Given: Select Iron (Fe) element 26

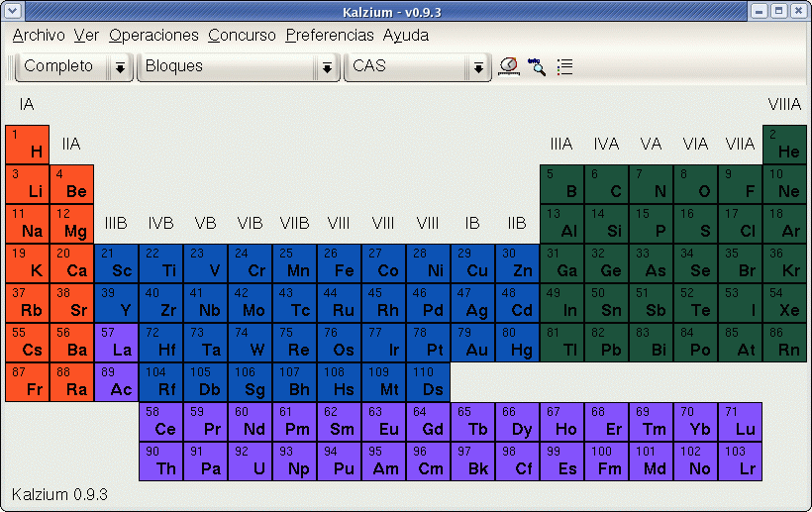Looking at the screenshot, I should pos(340,263).
